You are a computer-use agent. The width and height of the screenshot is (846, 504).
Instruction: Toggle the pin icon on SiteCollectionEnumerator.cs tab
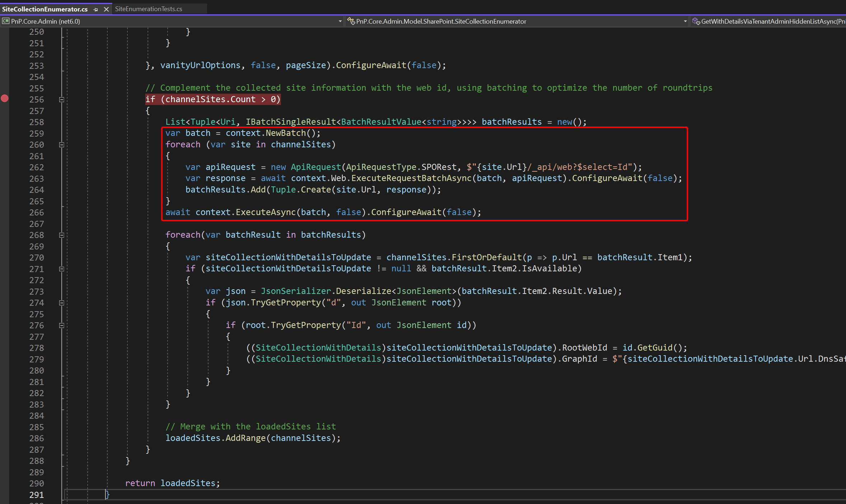tap(95, 9)
